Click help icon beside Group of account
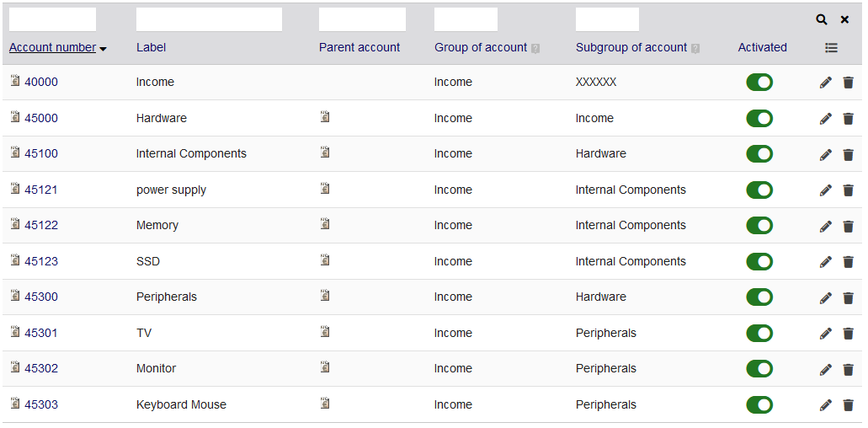The width and height of the screenshot is (868, 428). (535, 49)
